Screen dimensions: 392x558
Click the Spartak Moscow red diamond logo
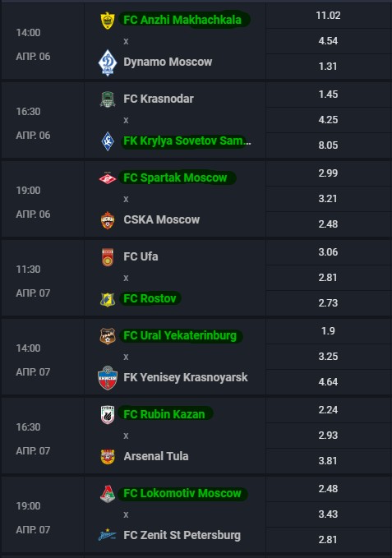click(x=108, y=178)
